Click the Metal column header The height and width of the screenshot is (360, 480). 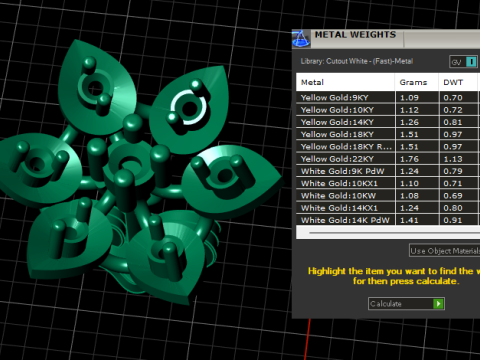click(345, 82)
